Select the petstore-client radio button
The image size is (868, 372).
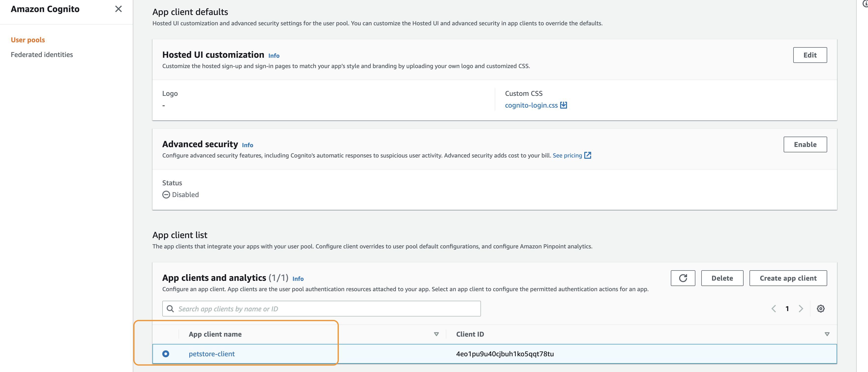[165, 354]
